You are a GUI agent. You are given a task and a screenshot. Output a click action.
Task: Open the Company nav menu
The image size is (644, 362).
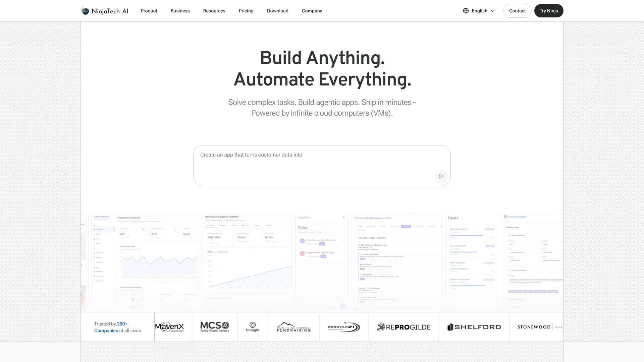tap(312, 11)
